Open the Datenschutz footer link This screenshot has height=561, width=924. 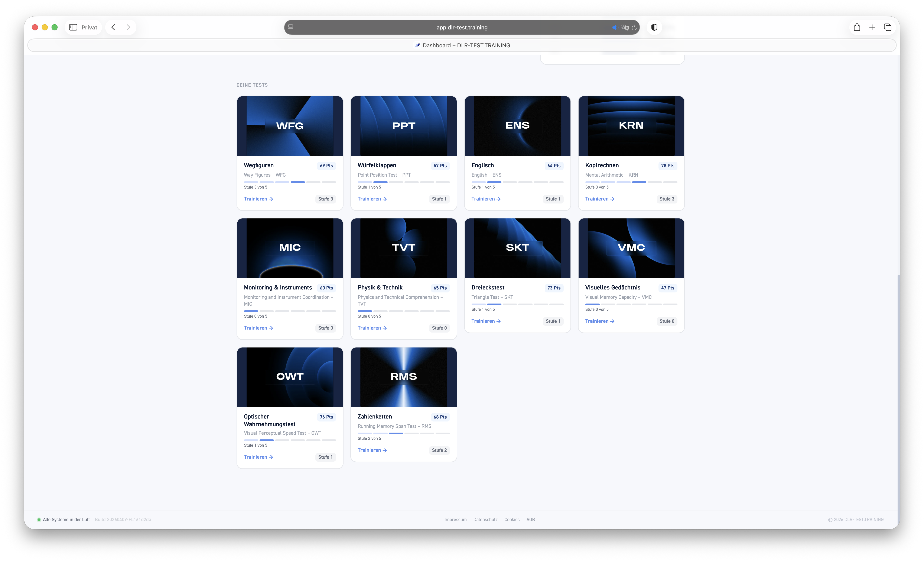click(485, 520)
